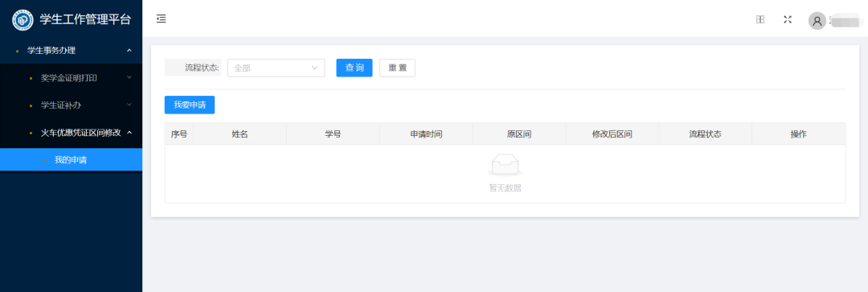
Task: Go to 我的申请 page
Action: click(71, 160)
